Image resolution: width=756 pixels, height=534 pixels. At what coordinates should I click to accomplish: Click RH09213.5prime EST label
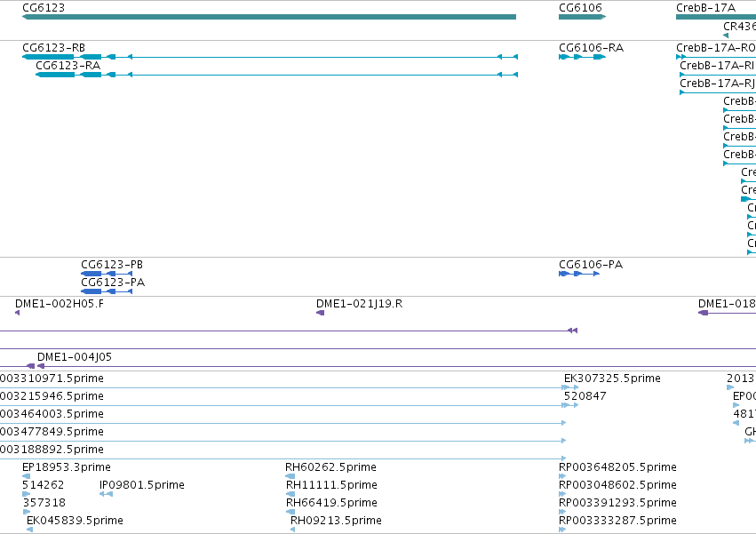coord(336,521)
